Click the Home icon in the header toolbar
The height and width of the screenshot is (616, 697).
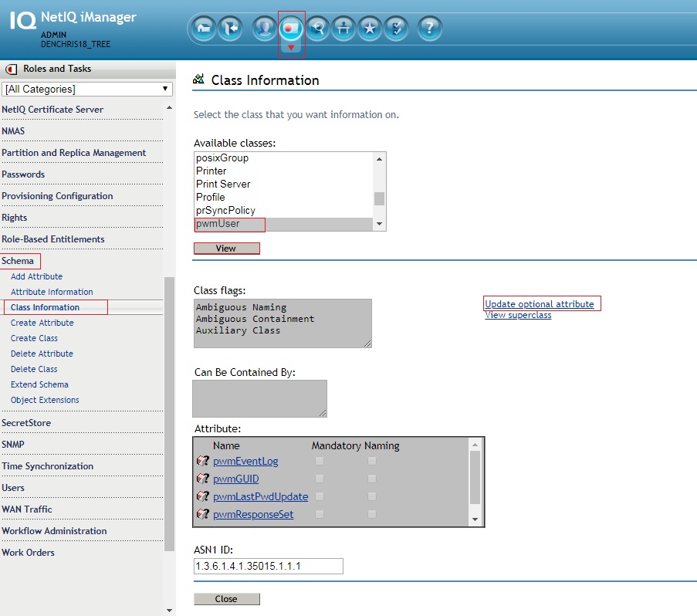pos(204,29)
